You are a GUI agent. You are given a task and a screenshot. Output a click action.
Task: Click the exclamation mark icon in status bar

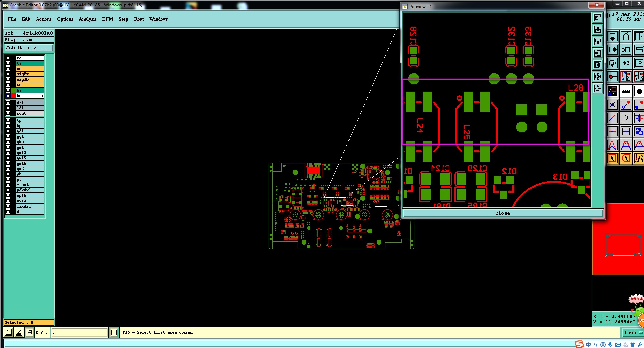point(114,332)
